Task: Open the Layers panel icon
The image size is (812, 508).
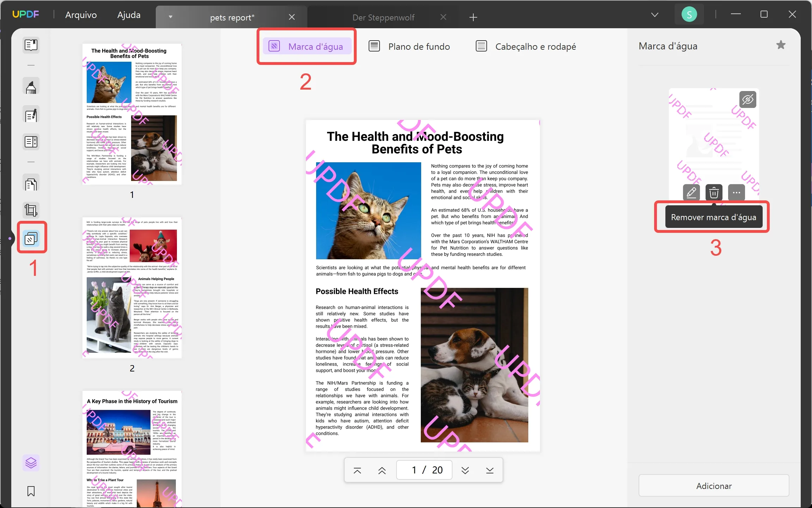Action: pos(31,462)
